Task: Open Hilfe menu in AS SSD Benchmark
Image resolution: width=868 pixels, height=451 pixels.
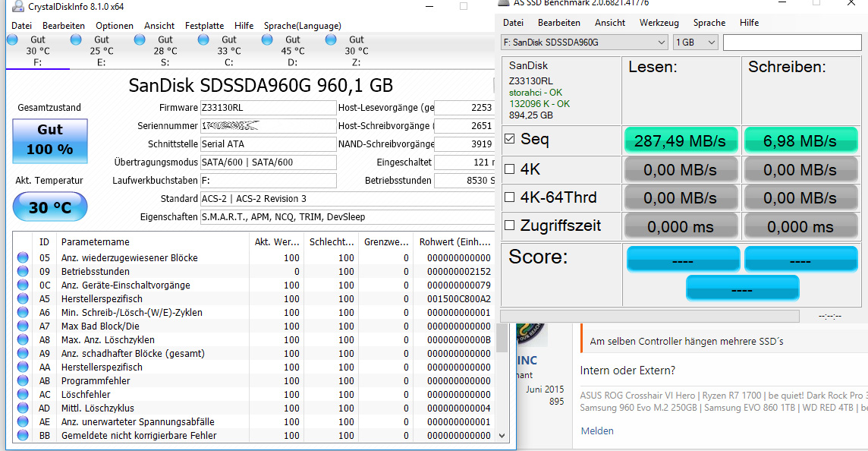Action: [749, 23]
